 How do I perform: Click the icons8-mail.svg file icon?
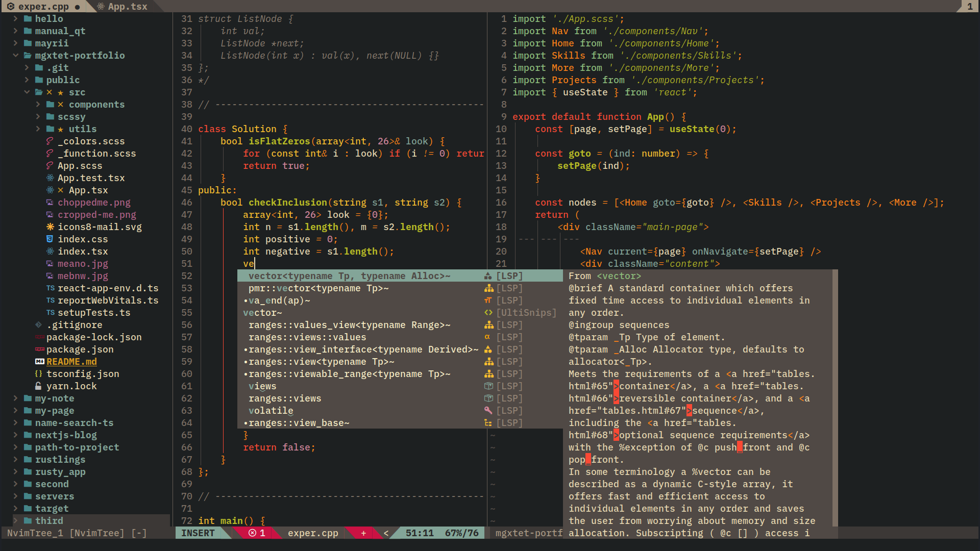point(50,227)
